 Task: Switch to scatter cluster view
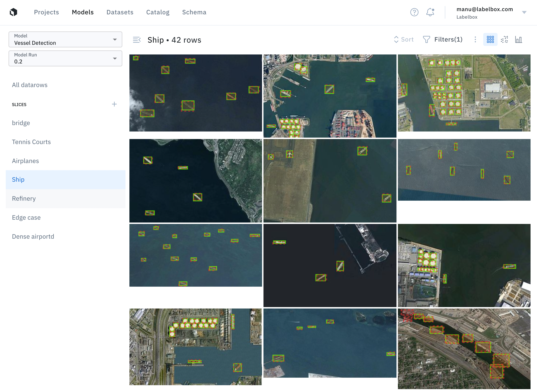505,39
